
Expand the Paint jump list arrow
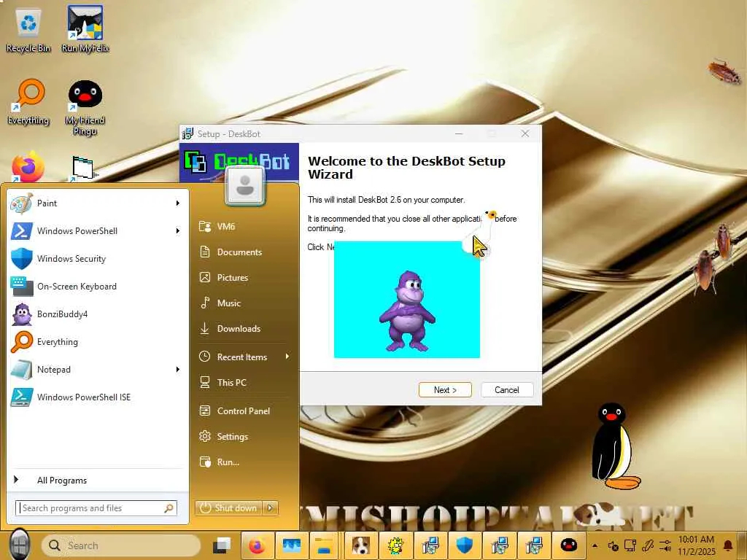[178, 203]
